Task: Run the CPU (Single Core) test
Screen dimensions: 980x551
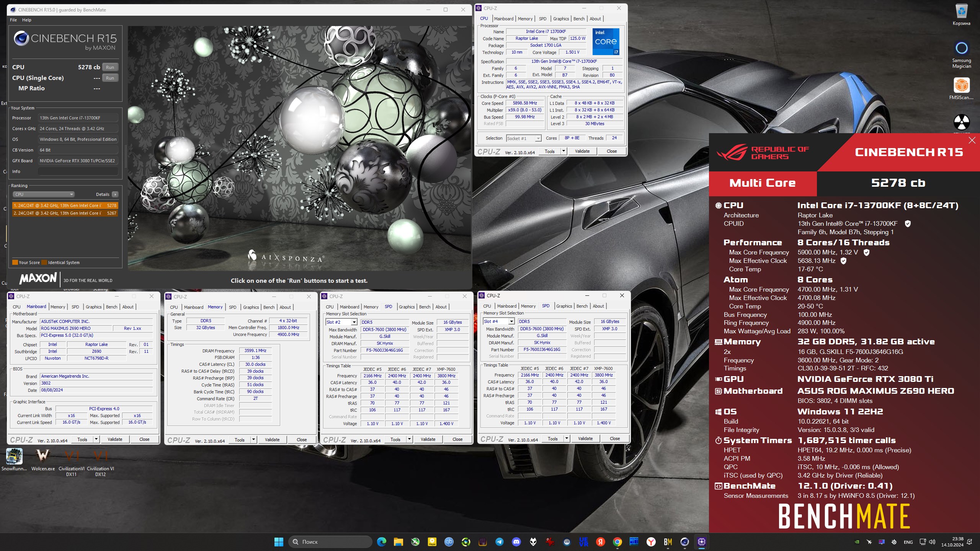Action: (110, 78)
